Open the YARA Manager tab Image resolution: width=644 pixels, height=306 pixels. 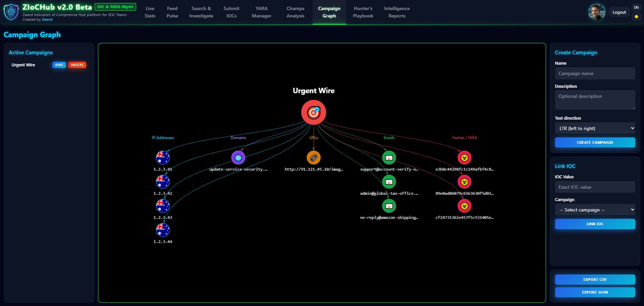click(x=262, y=12)
